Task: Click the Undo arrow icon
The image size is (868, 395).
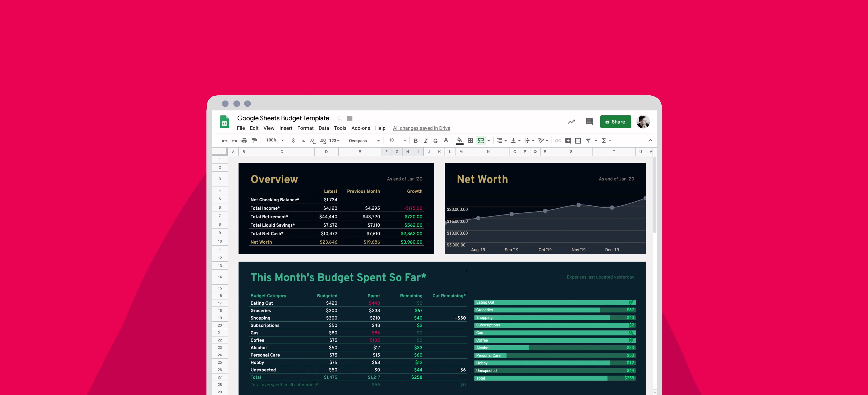Action: (x=224, y=141)
